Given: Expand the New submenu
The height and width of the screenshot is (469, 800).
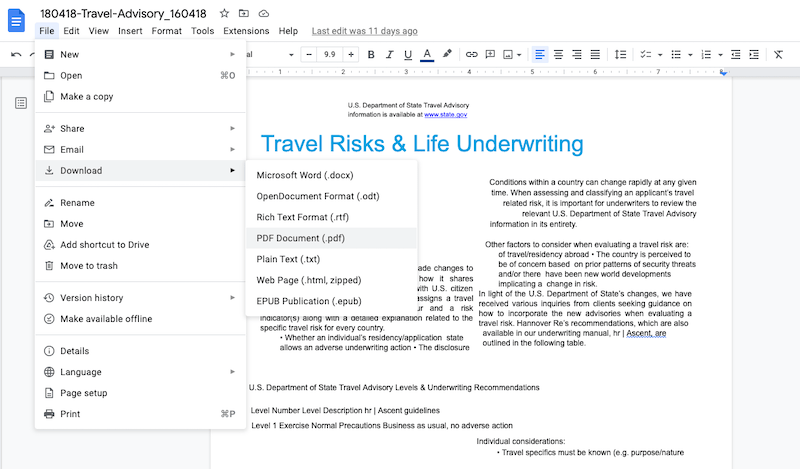Looking at the screenshot, I should [x=140, y=55].
